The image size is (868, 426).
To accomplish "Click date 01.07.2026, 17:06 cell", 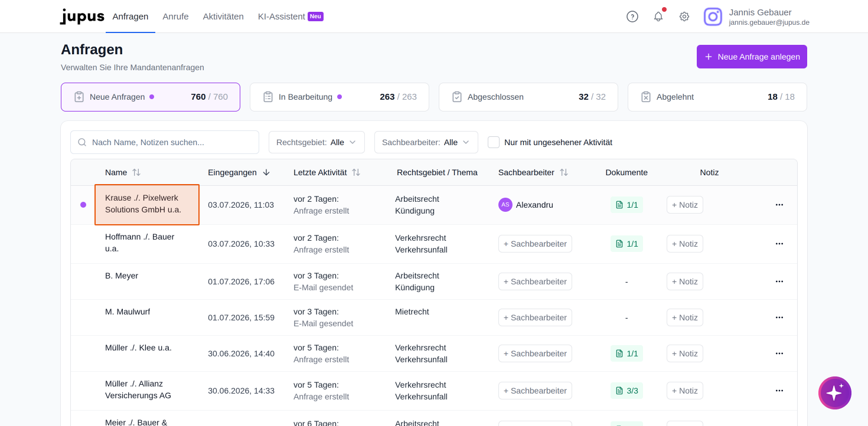I will coord(241,281).
